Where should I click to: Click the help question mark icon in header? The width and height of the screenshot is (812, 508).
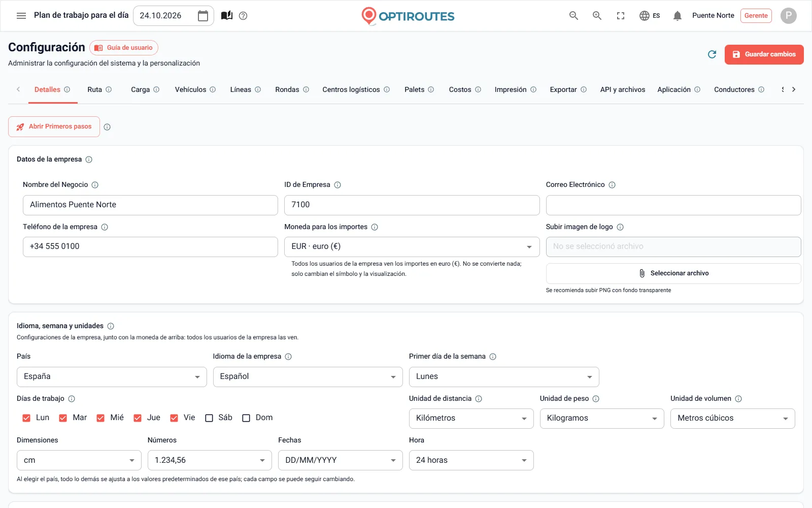tap(243, 16)
